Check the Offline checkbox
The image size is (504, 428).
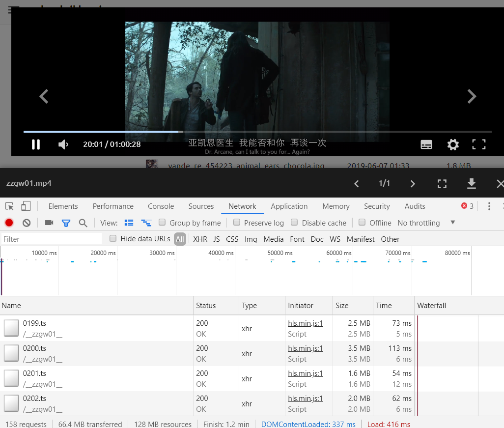point(362,222)
